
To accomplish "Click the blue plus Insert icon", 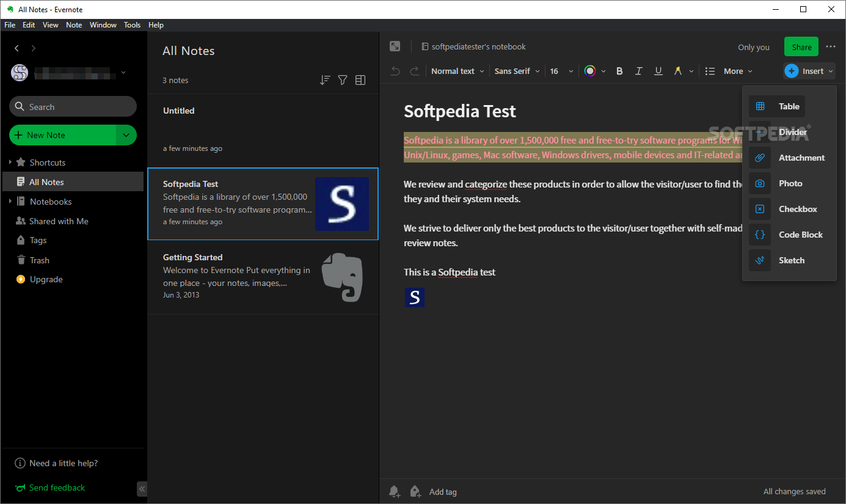I will 791,71.
